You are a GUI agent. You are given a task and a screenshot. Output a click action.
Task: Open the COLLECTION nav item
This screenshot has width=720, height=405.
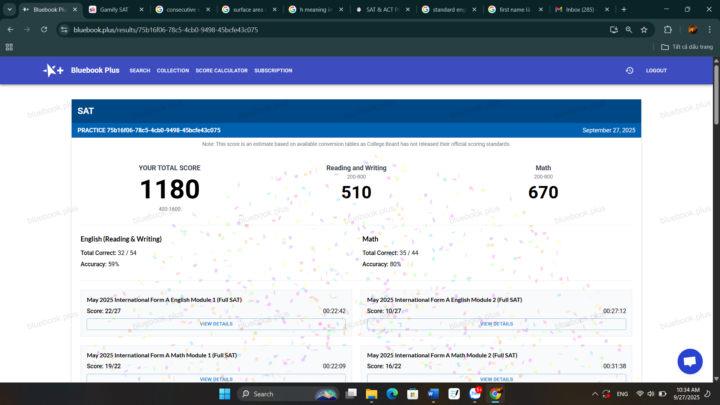(173, 71)
